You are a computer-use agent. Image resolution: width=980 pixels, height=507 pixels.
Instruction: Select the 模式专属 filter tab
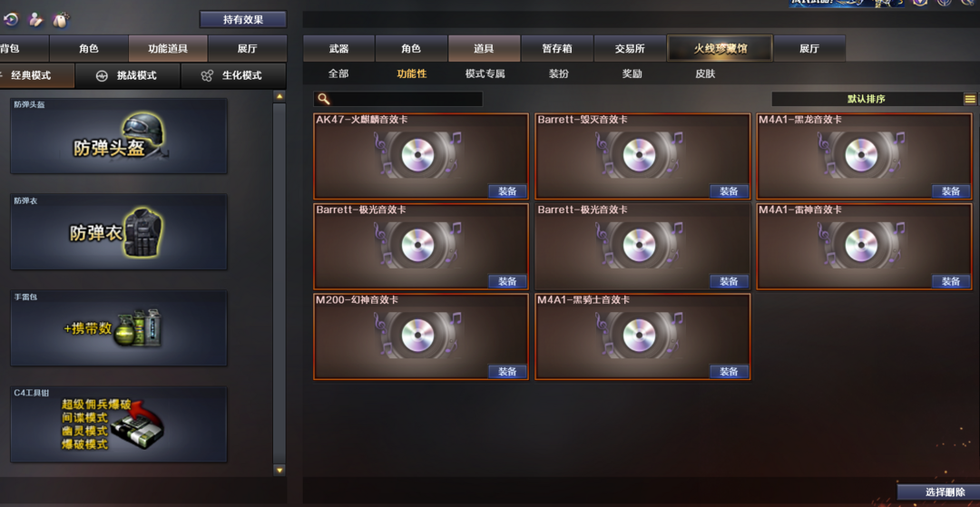[x=485, y=73]
